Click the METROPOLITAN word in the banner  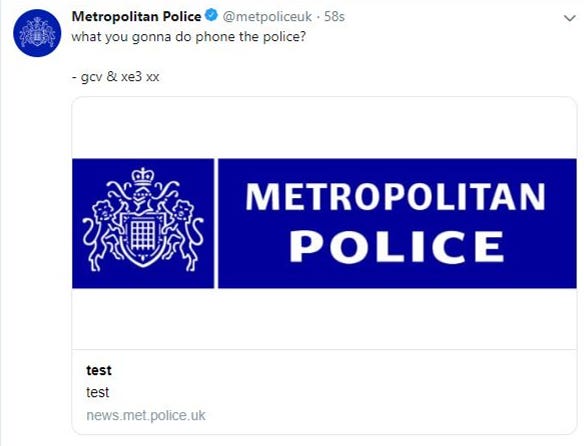click(396, 197)
